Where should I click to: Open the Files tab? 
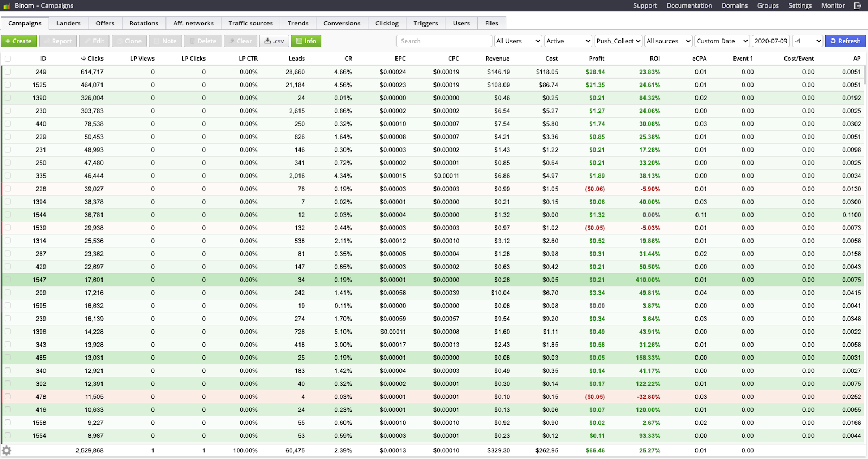pos(492,23)
